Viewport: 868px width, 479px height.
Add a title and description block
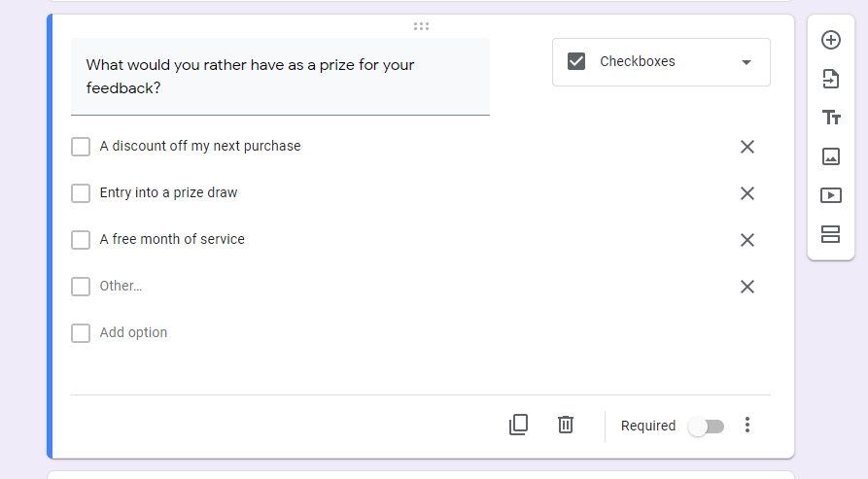pyautogui.click(x=831, y=118)
